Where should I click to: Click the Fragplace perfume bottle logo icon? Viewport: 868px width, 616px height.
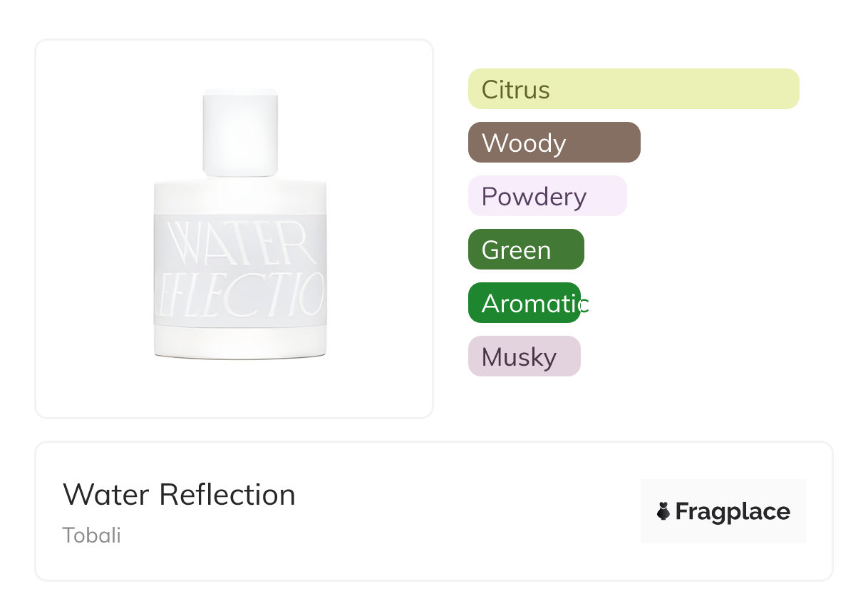[x=663, y=511]
